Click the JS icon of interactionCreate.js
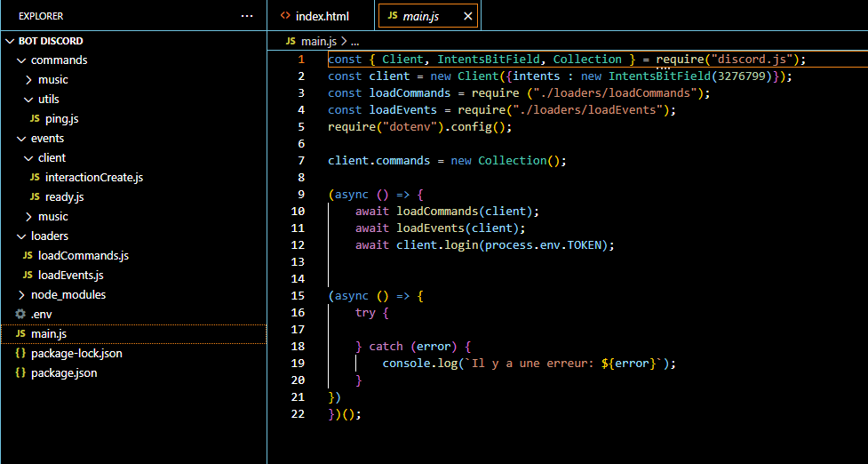The height and width of the screenshot is (464, 868). coord(35,178)
